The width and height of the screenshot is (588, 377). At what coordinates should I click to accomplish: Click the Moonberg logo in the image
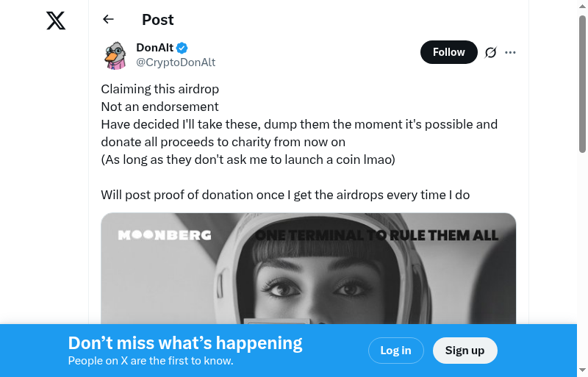pyautogui.click(x=165, y=235)
